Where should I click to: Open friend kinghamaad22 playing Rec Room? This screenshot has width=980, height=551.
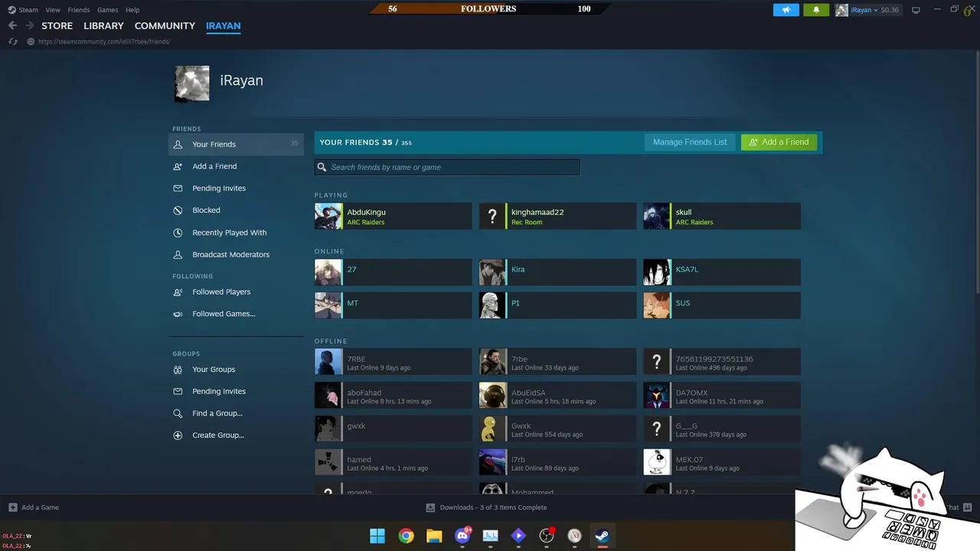[x=557, y=217]
